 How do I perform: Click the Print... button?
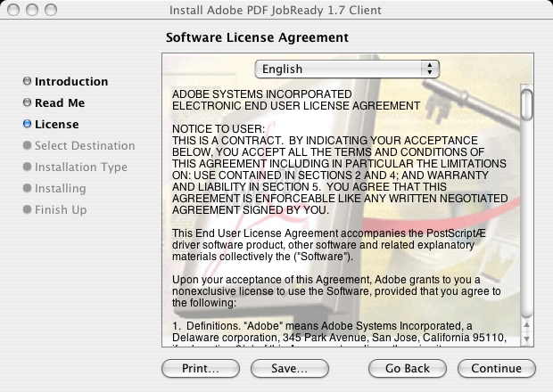pyautogui.click(x=201, y=369)
